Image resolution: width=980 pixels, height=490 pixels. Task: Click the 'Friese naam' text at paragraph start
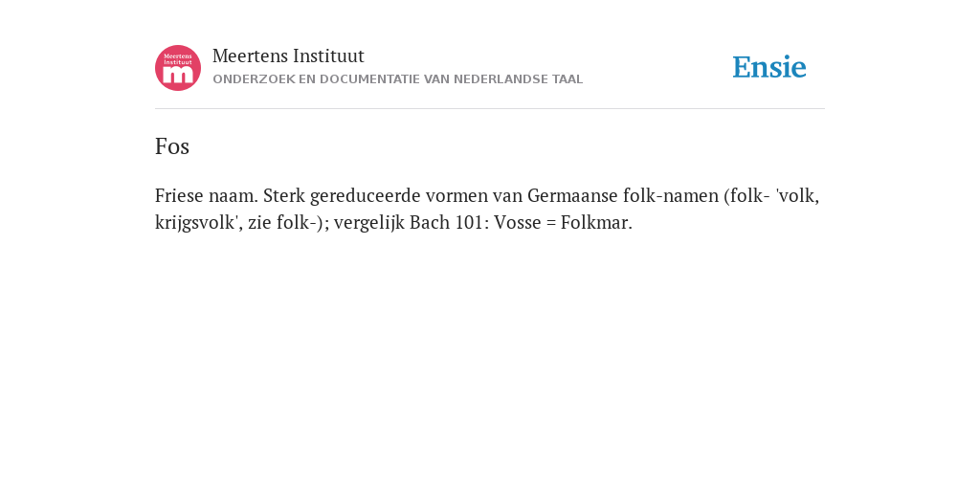pyautogui.click(x=207, y=195)
